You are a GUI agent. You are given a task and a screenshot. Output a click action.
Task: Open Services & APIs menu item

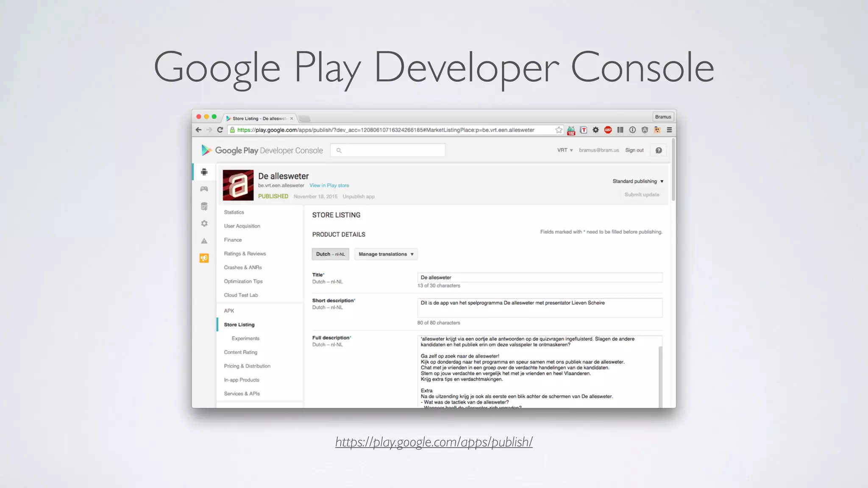(242, 394)
